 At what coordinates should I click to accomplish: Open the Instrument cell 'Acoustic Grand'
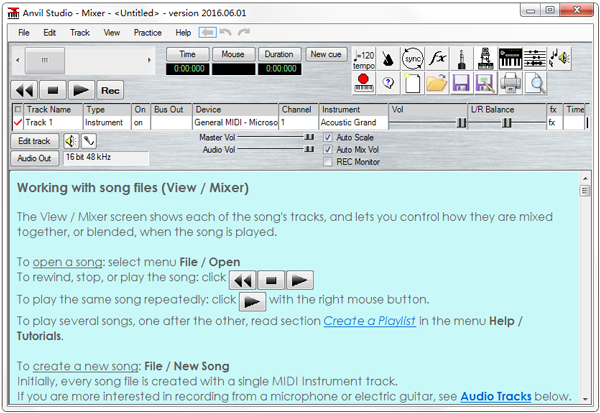[x=354, y=122]
